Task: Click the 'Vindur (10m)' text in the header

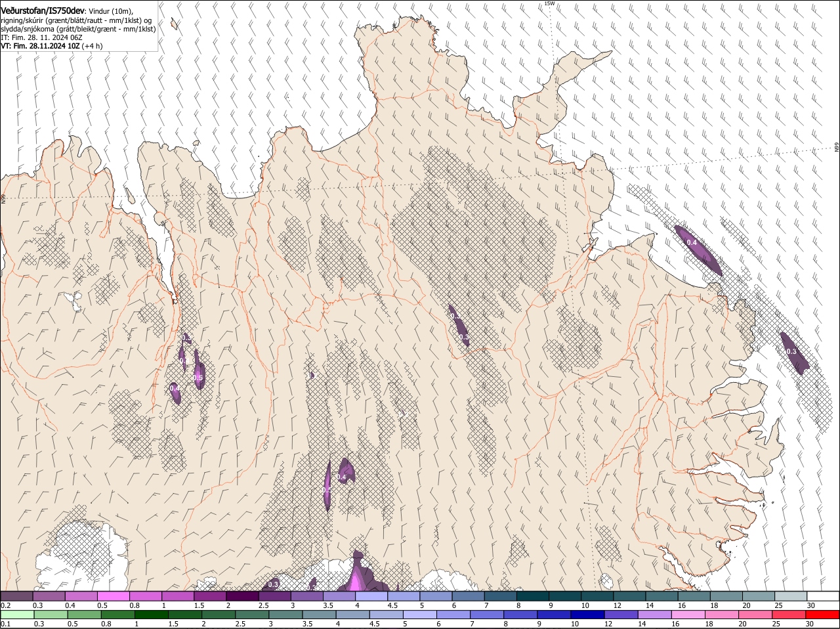Action: [111, 12]
